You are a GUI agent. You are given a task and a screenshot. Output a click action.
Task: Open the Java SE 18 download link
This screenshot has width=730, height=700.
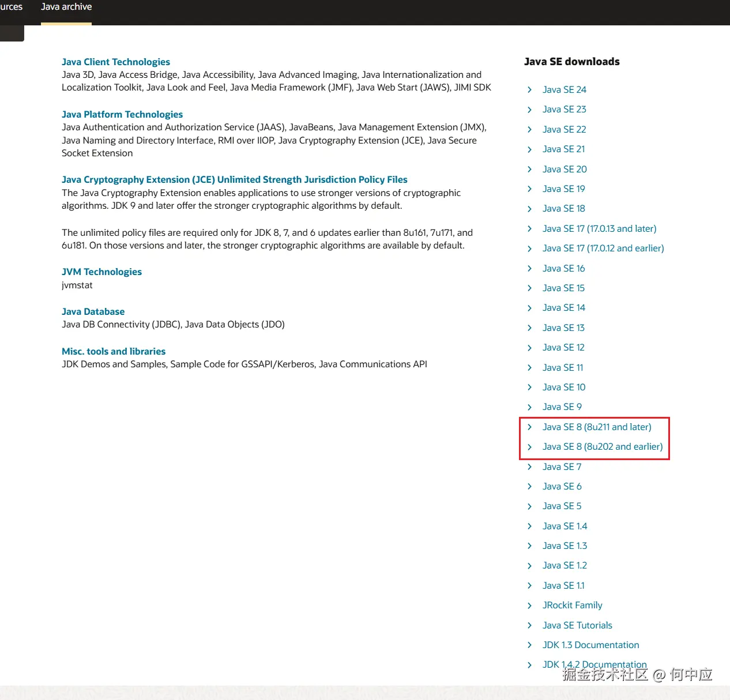pyautogui.click(x=564, y=208)
